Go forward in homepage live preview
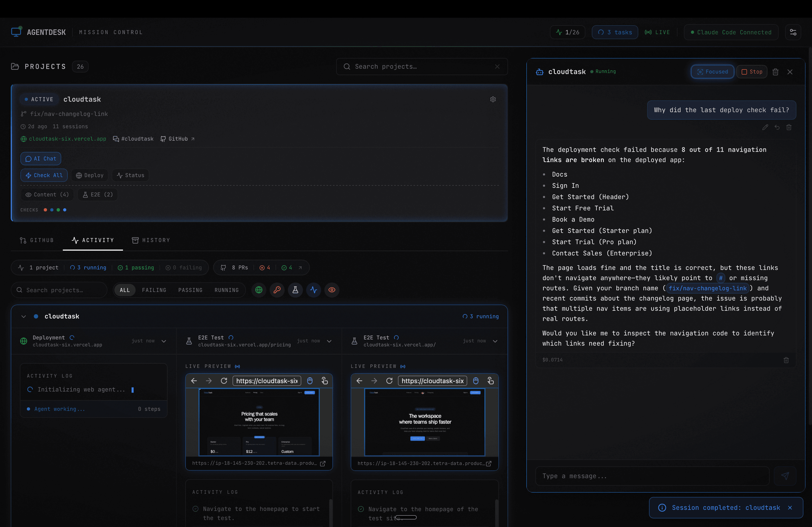Image resolution: width=812 pixels, height=527 pixels. click(x=374, y=381)
